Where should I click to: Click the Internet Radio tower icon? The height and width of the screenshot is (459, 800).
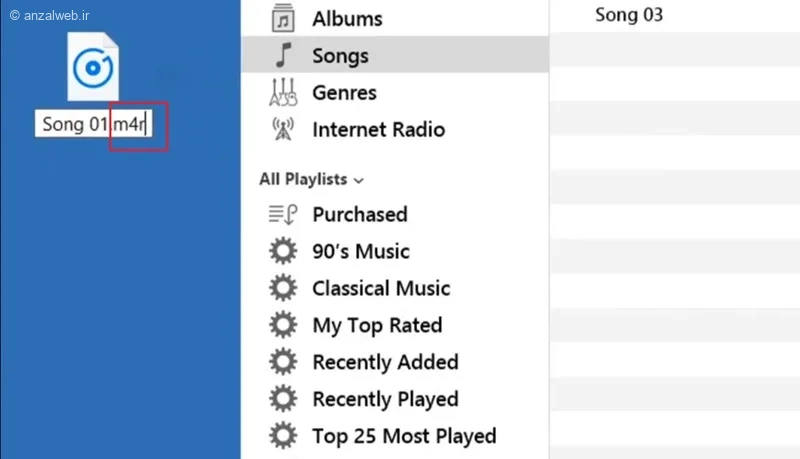pos(283,129)
